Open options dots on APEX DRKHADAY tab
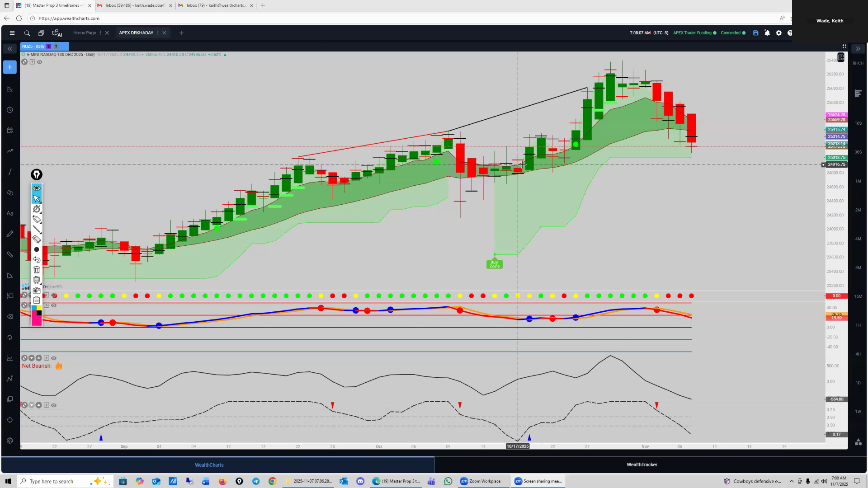Viewport: 868px width, 488px height. click(x=158, y=33)
